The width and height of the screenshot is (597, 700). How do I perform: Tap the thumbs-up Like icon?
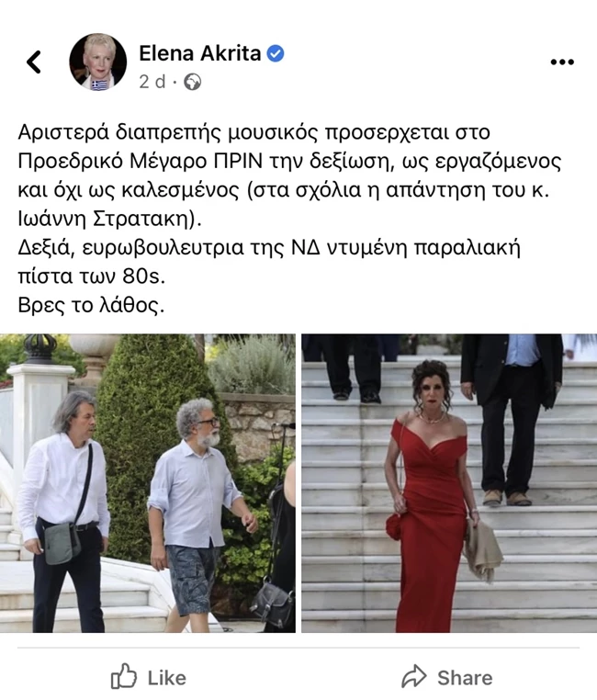point(124,675)
